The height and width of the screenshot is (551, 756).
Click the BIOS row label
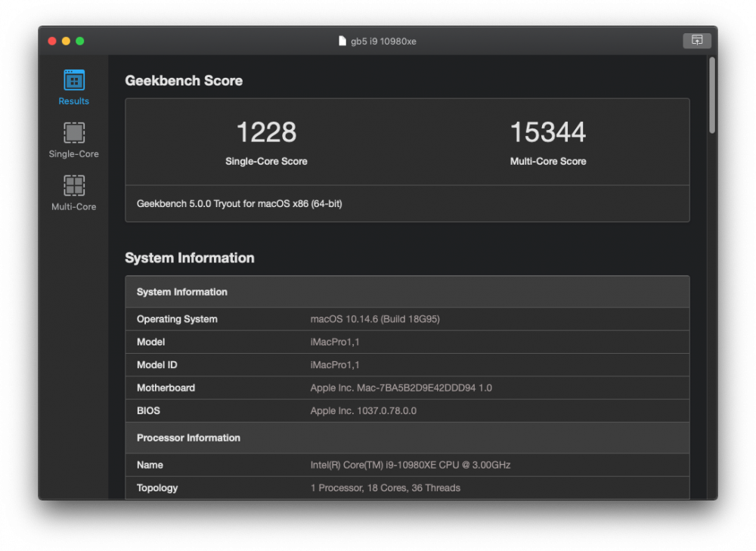pyautogui.click(x=148, y=410)
